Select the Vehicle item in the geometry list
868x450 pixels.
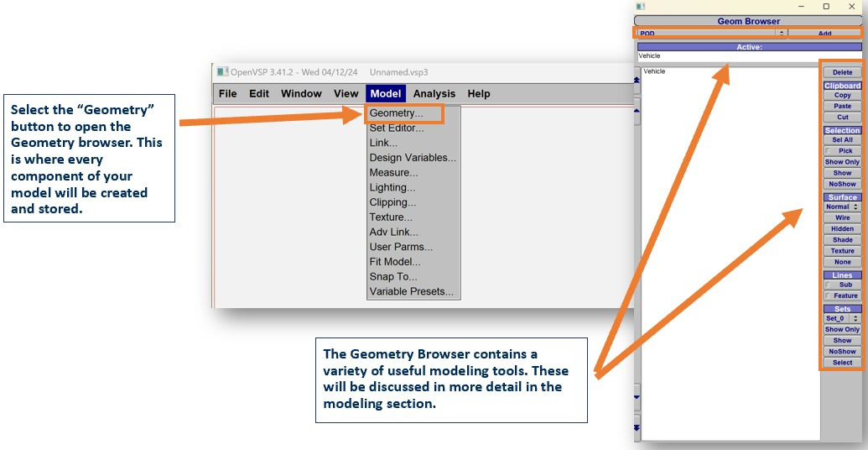[x=655, y=72]
